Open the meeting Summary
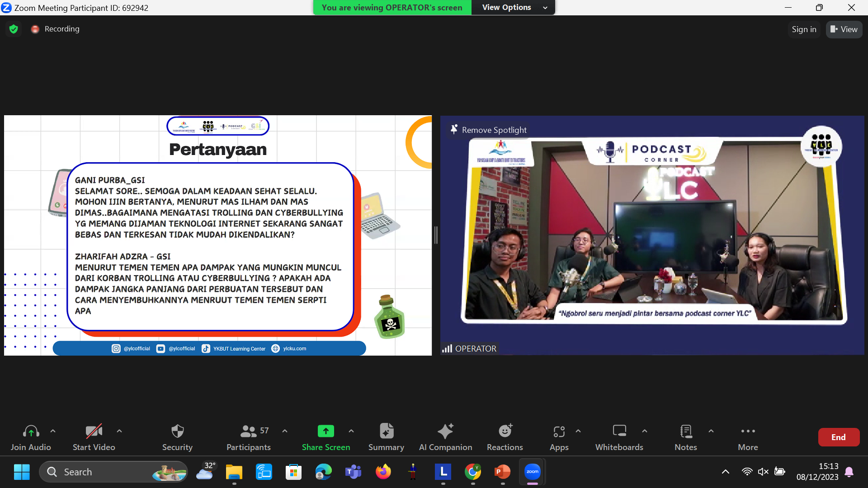Image resolution: width=868 pixels, height=488 pixels. pos(386,432)
